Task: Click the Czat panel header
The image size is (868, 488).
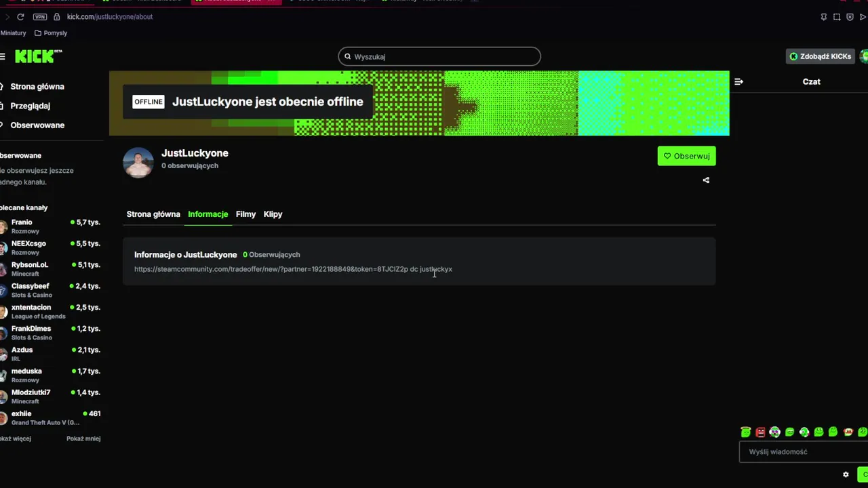Action: 811,81
